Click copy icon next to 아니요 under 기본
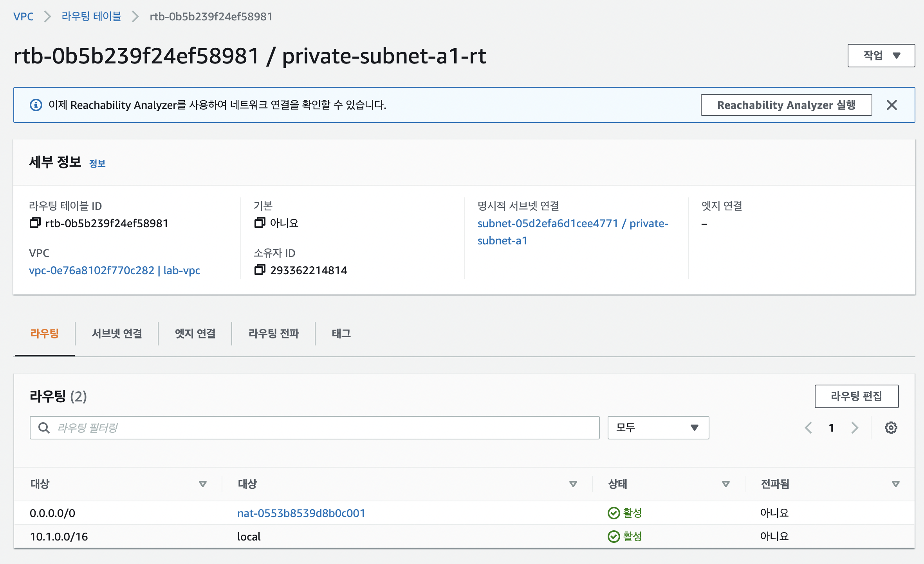This screenshot has height=564, width=924. coord(260,223)
